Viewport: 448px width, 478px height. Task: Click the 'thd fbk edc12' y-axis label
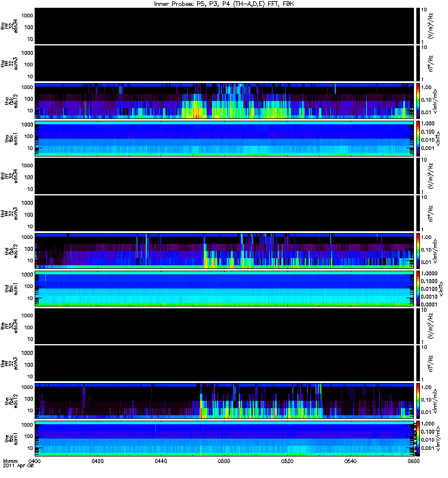pos(11,251)
